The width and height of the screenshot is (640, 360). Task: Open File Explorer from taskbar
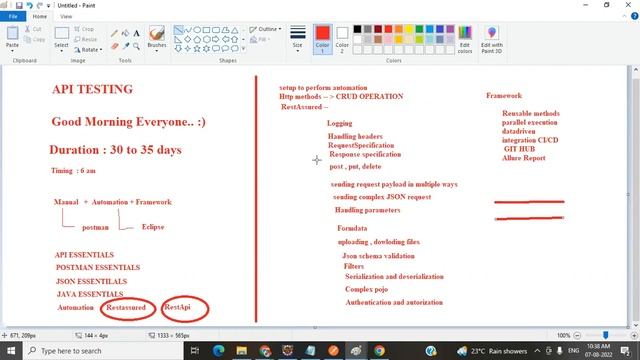(x=242, y=351)
